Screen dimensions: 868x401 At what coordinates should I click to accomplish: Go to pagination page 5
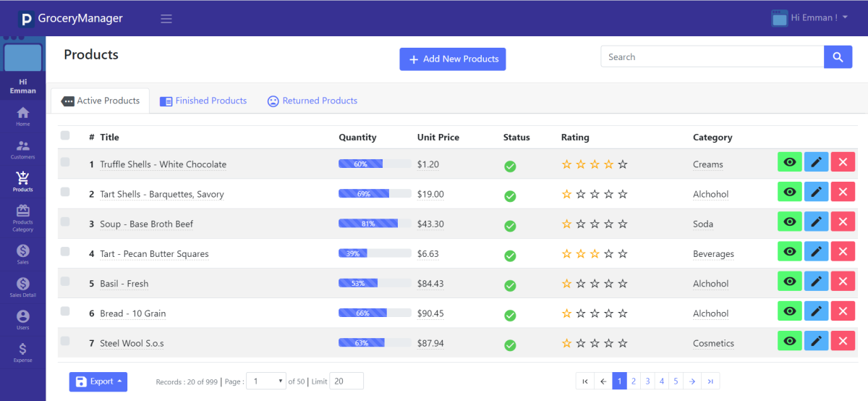[676, 381]
